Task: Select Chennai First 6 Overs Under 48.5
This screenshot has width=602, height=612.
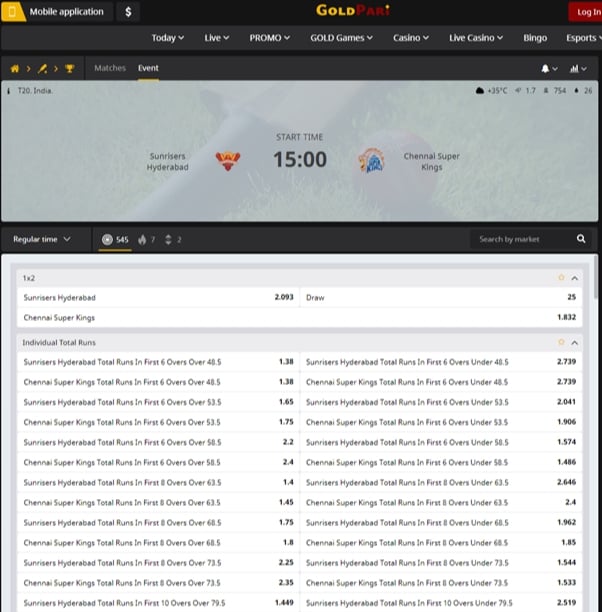Action: tap(441, 382)
